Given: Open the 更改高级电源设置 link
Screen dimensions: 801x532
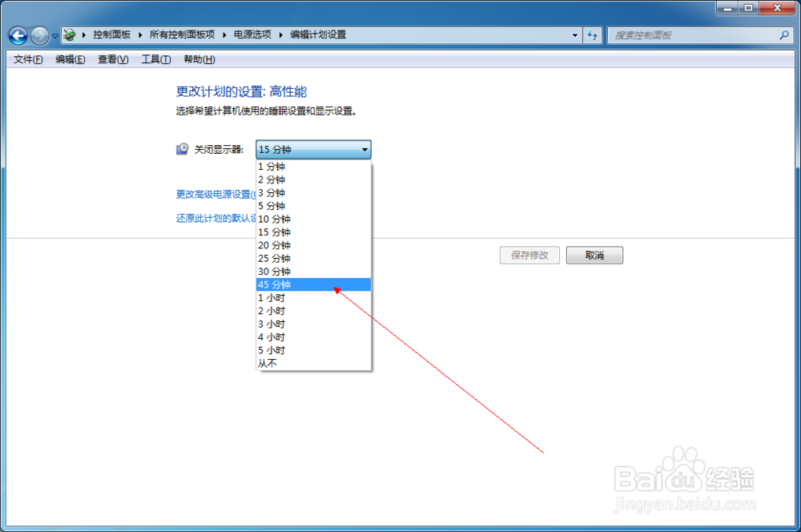Looking at the screenshot, I should pos(215,194).
